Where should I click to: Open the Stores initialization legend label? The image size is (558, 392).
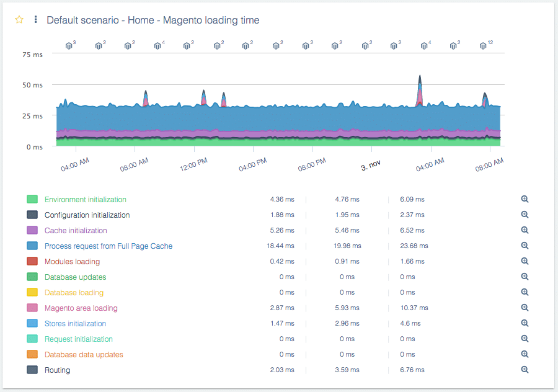click(76, 324)
